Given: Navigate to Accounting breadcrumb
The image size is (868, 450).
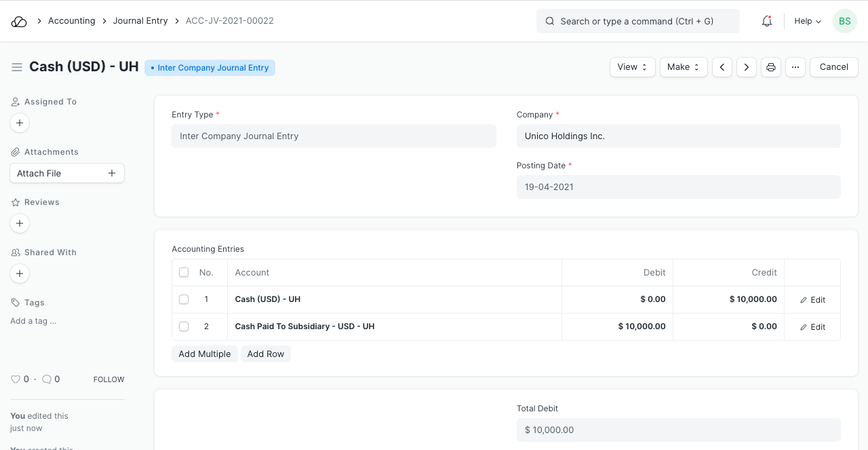Looking at the screenshot, I should tap(71, 21).
